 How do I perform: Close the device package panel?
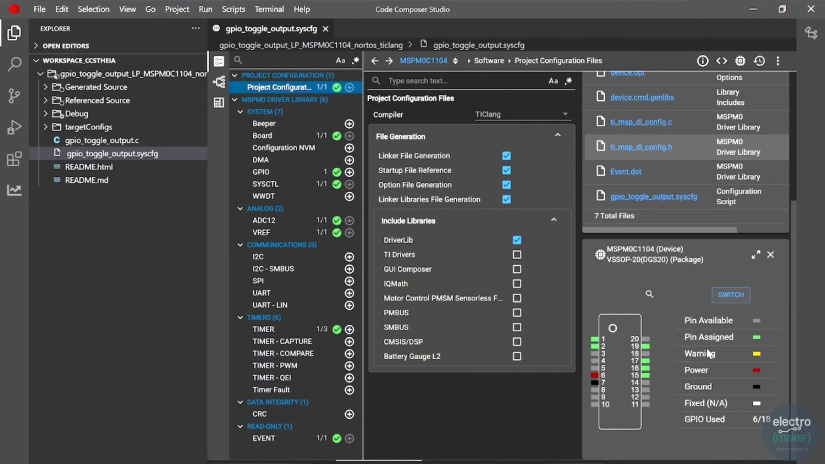coord(770,255)
